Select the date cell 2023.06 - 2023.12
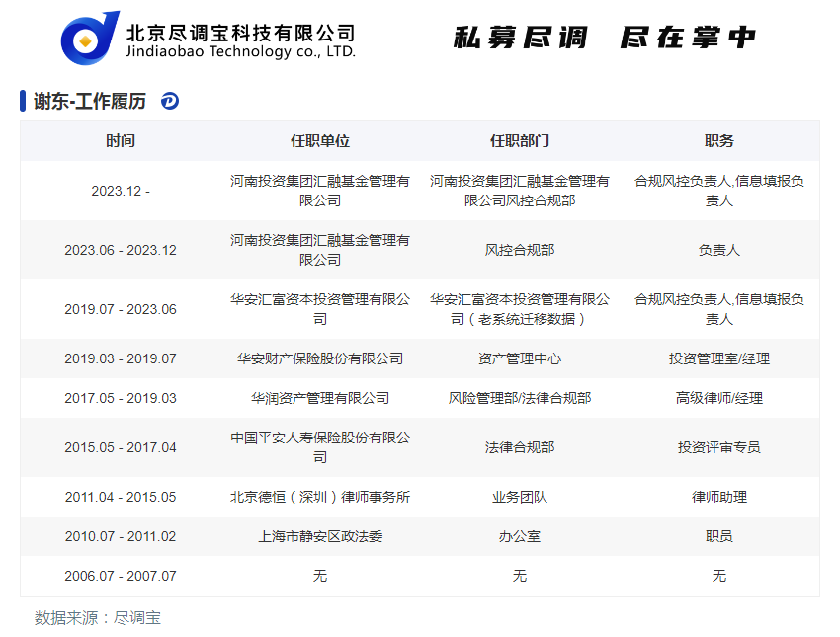Image resolution: width=840 pixels, height=637 pixels. (121, 250)
